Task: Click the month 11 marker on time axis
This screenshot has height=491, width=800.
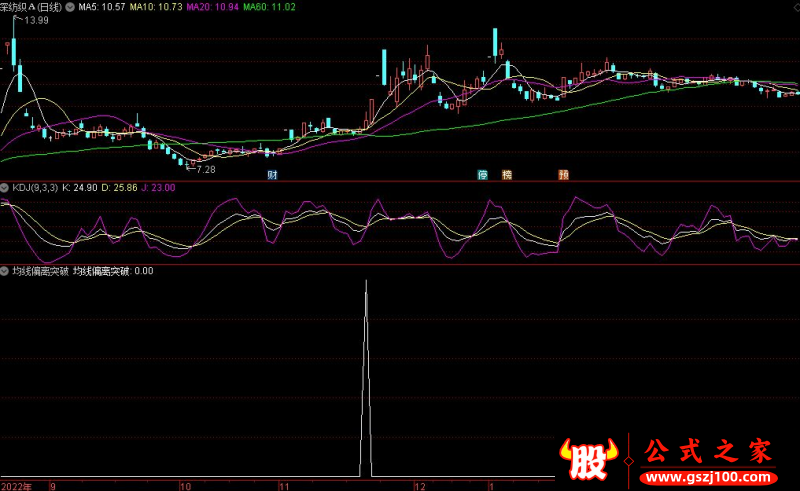Action: [x=285, y=485]
